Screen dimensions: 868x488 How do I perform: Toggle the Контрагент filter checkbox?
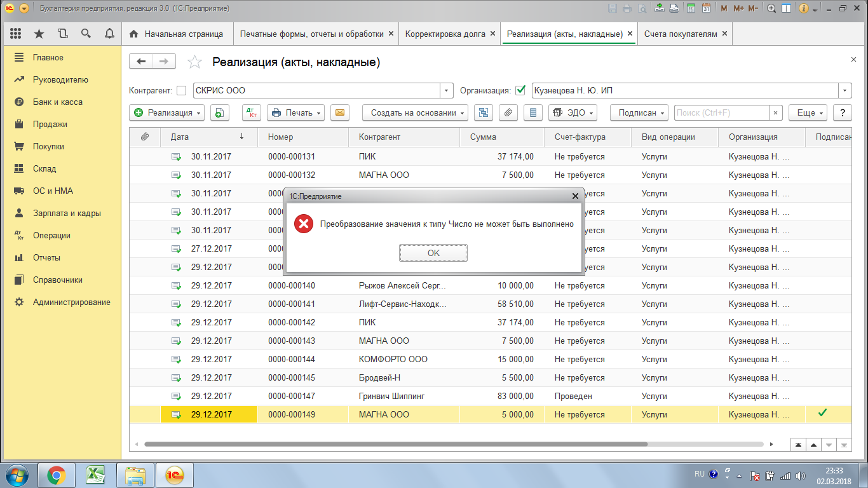pyautogui.click(x=182, y=90)
